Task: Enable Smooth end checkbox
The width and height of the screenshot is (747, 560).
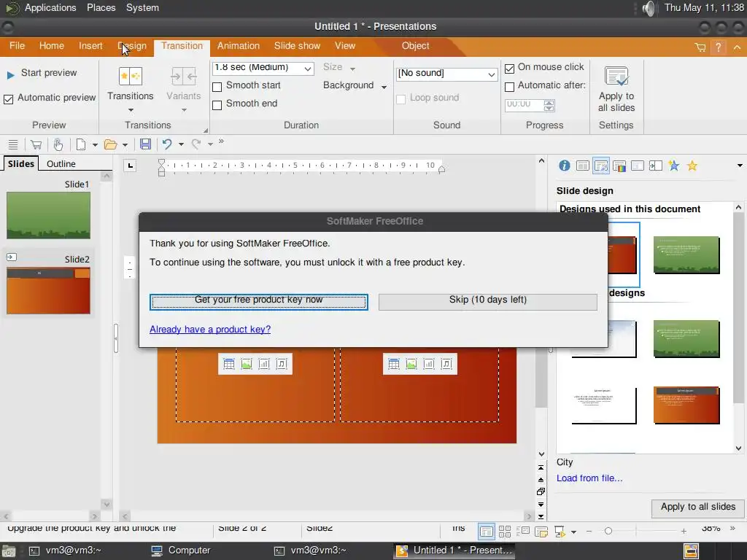Action: click(217, 105)
